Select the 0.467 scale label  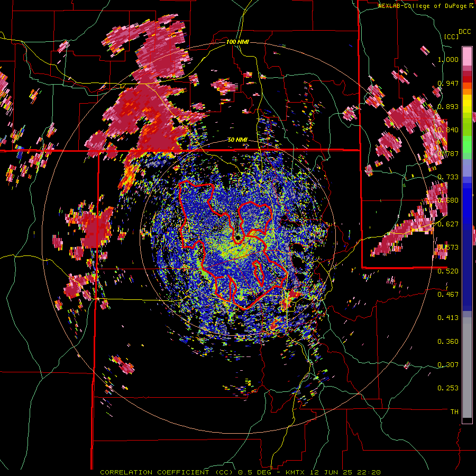448,294
